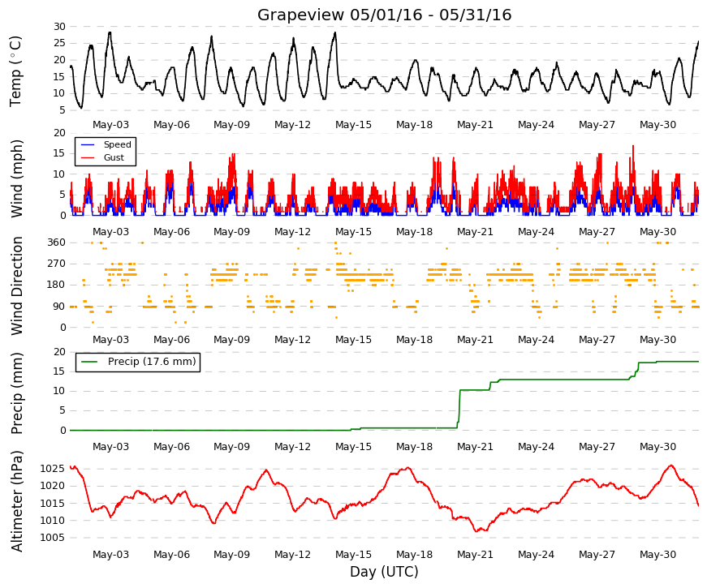Screen dimensions: 707x588
Task: Click the Wind Direction axis label
Action: click(17, 285)
